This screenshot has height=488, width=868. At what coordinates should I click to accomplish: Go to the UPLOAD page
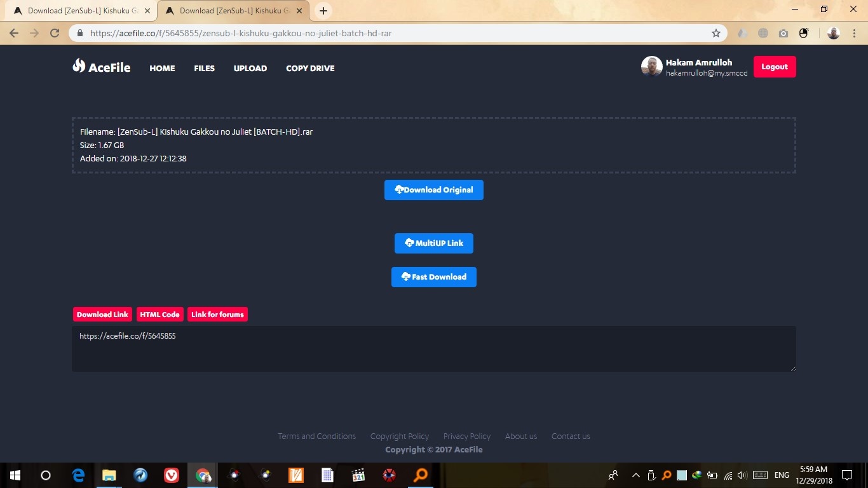pos(250,68)
